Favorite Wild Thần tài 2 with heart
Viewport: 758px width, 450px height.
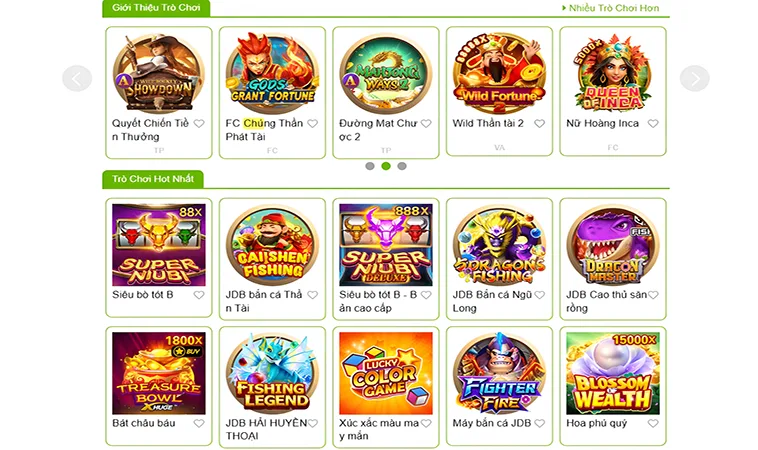pos(539,124)
